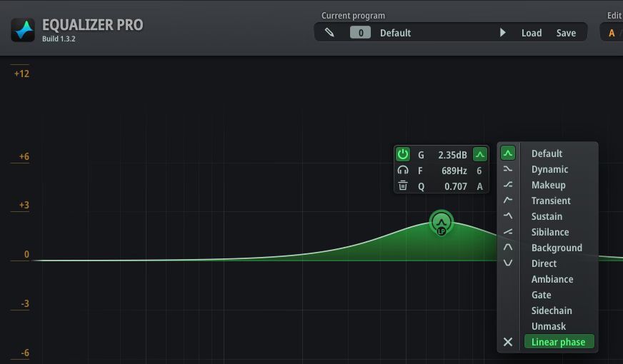Choose Gate mode in the menu

coord(541,295)
